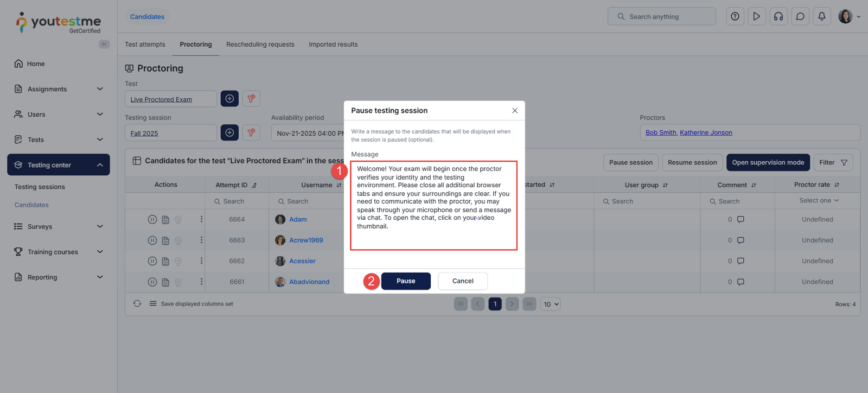868x393 pixels.
Task: Switch to the Imported results tab
Action: [x=333, y=45]
